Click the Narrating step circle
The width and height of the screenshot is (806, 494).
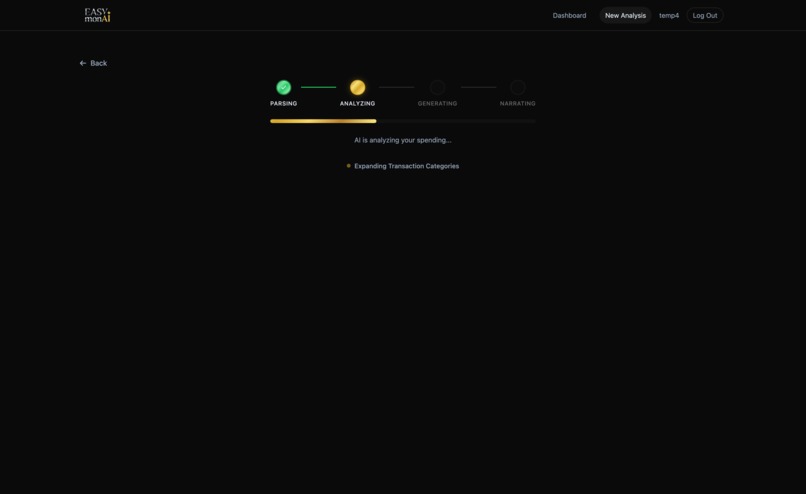(518, 87)
